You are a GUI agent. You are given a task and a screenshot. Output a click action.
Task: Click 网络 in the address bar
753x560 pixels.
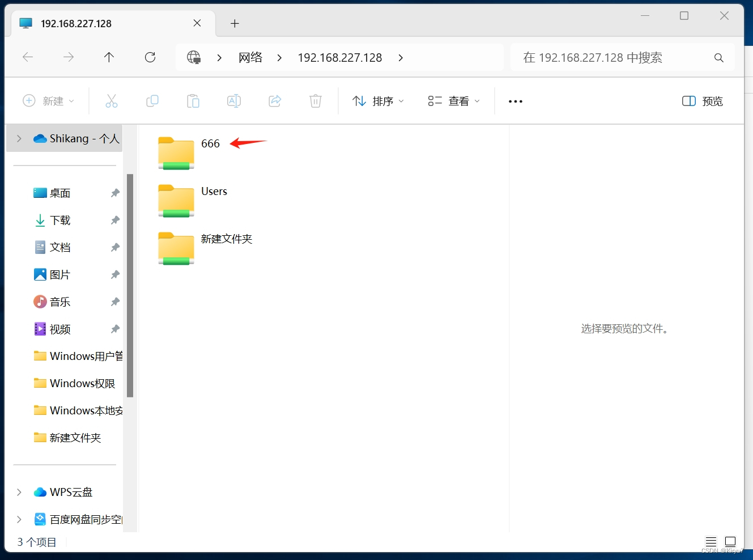point(250,58)
